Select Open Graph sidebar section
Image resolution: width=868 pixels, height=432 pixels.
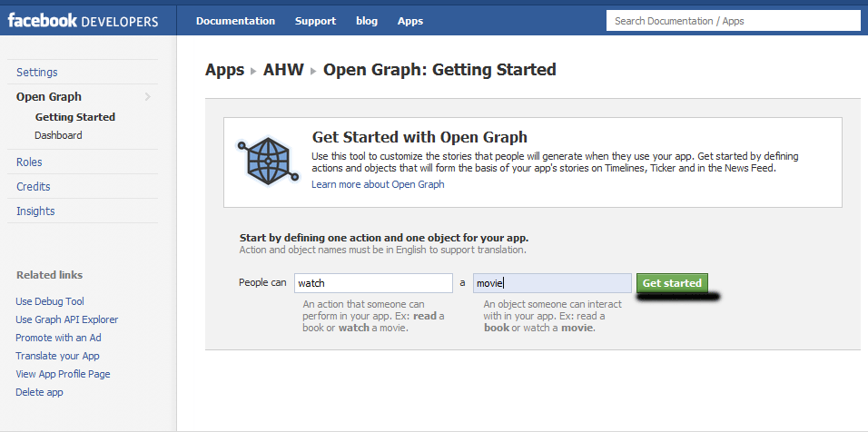(49, 97)
